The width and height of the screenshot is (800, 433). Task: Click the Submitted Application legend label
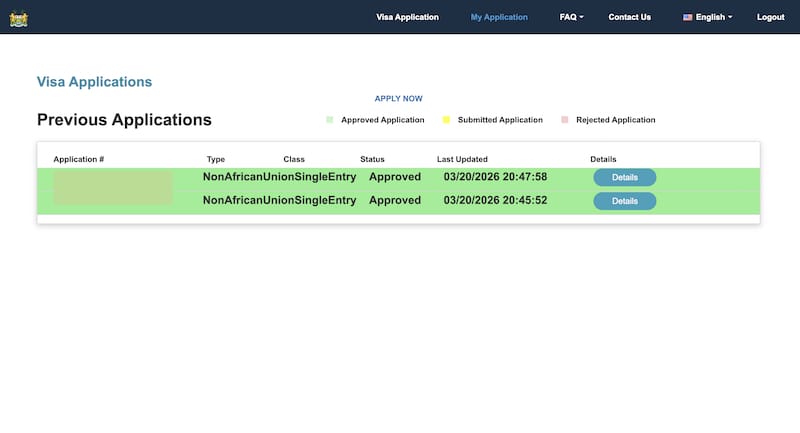(500, 120)
